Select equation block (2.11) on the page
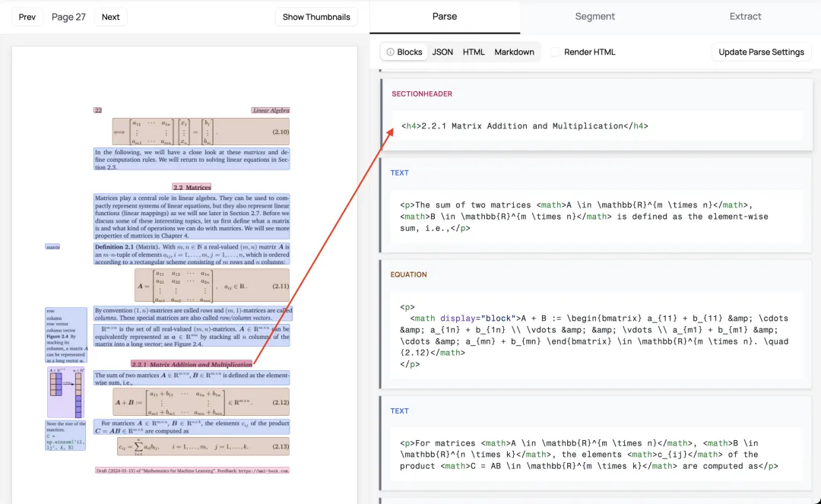 212,286
